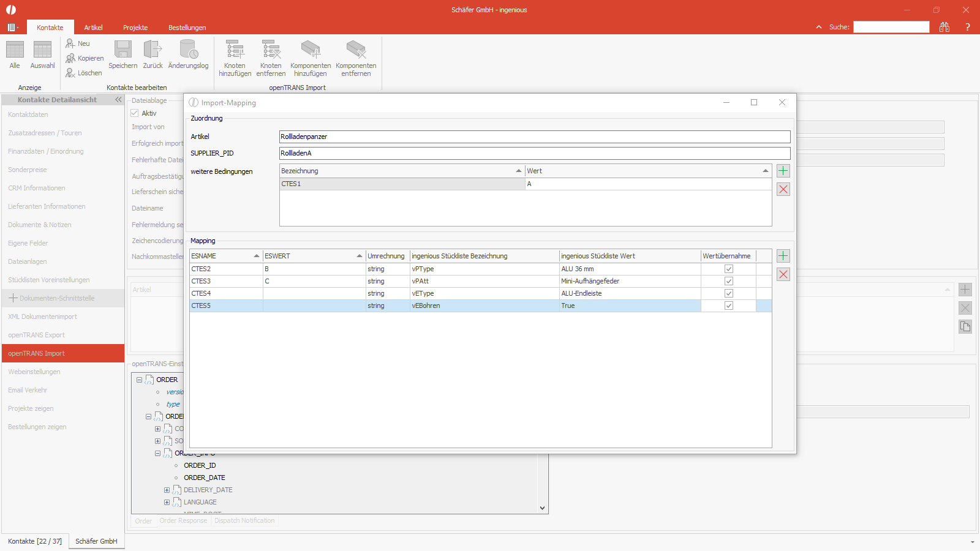
Task: Toggle Wertübernahme for CTES4 row
Action: (729, 293)
